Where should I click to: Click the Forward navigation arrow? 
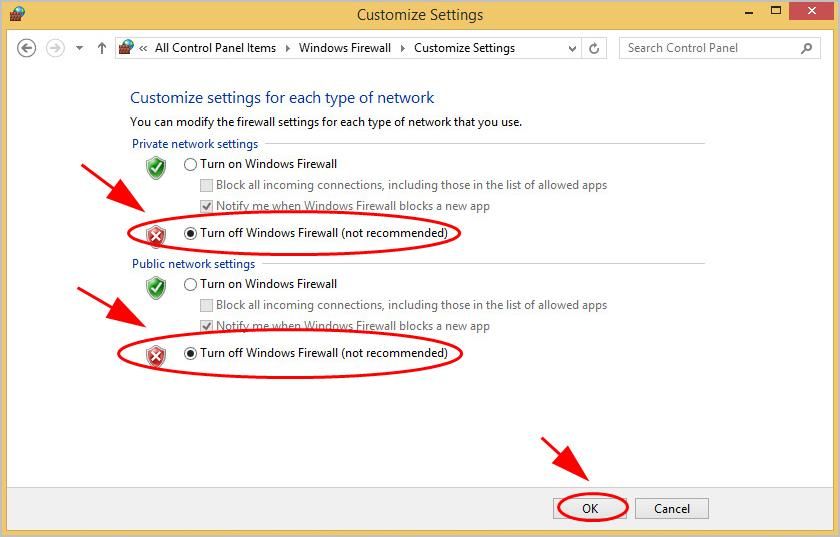(56, 48)
